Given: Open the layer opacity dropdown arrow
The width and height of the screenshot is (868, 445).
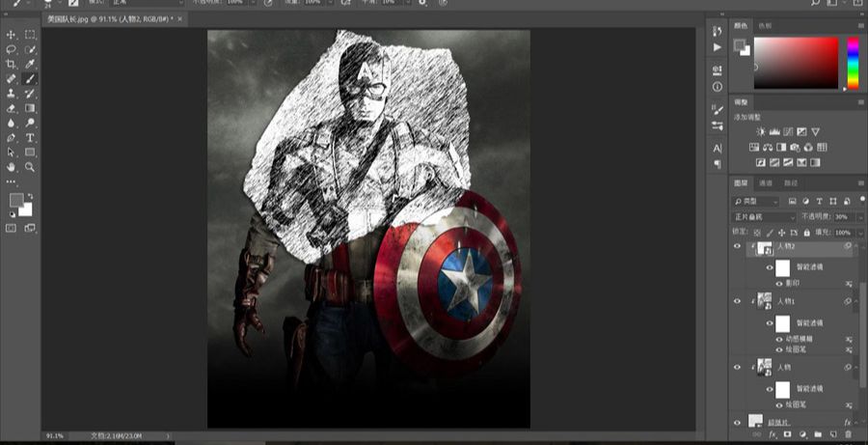Looking at the screenshot, I should [859, 217].
